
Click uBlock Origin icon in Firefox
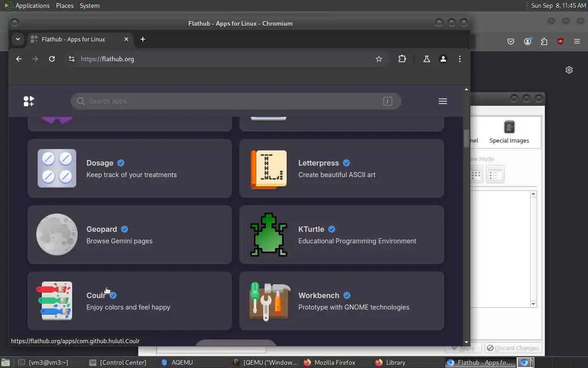click(560, 41)
